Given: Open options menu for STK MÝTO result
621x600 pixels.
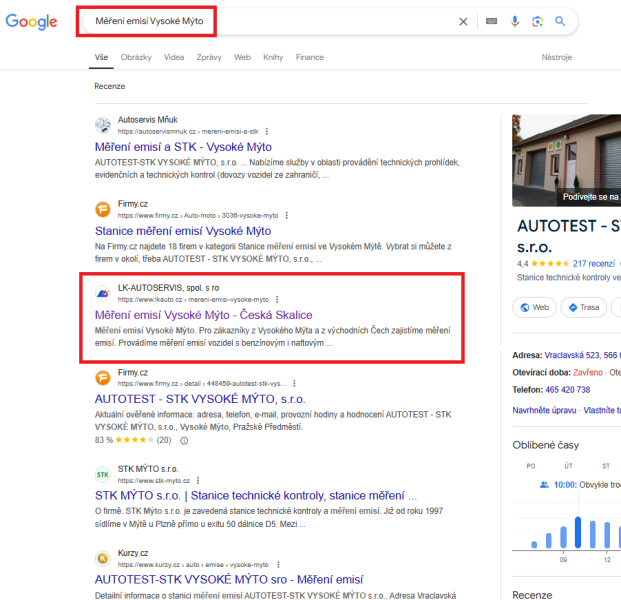Looking at the screenshot, I should [198, 480].
